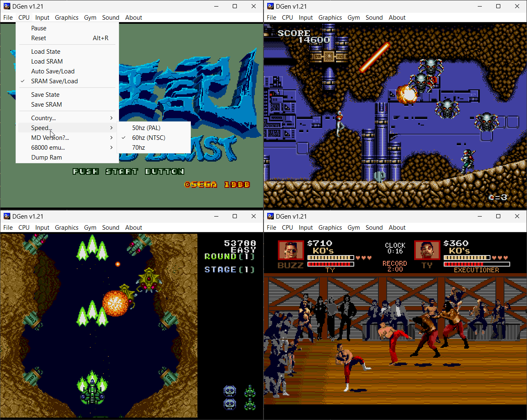The image size is (527, 420).
Task: Select 50hz (PAL) speed option
Action: [154, 128]
